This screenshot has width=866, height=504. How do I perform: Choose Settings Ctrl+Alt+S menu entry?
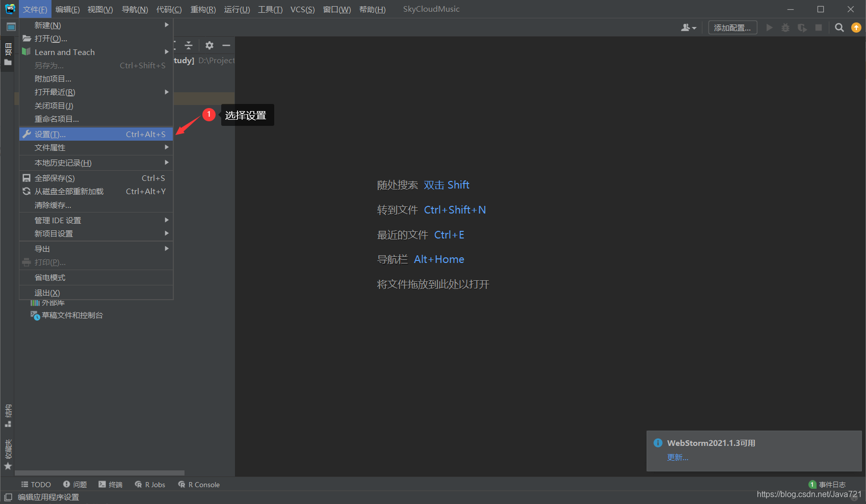(96, 134)
